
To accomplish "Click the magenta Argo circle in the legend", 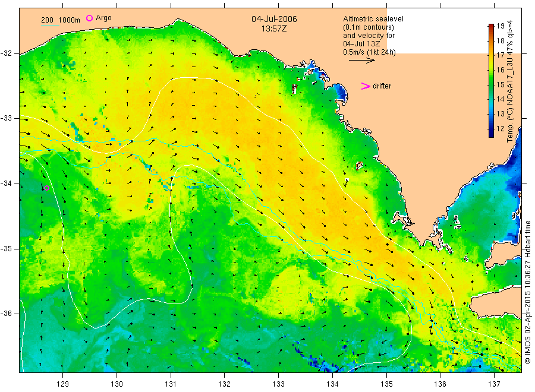I will pyautogui.click(x=89, y=18).
